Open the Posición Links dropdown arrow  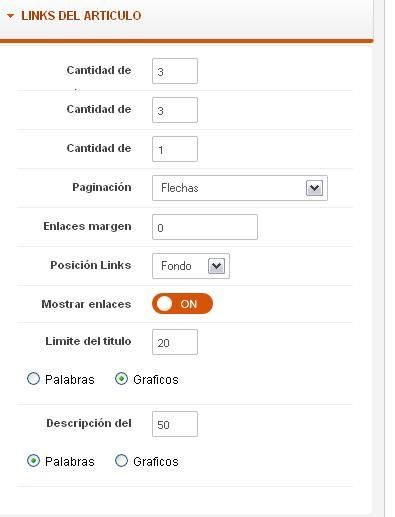pos(216,266)
